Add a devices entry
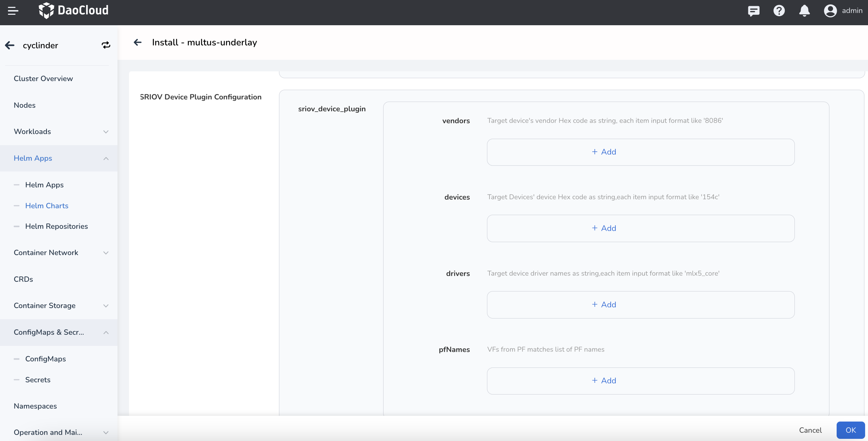The image size is (868, 441). [641, 228]
